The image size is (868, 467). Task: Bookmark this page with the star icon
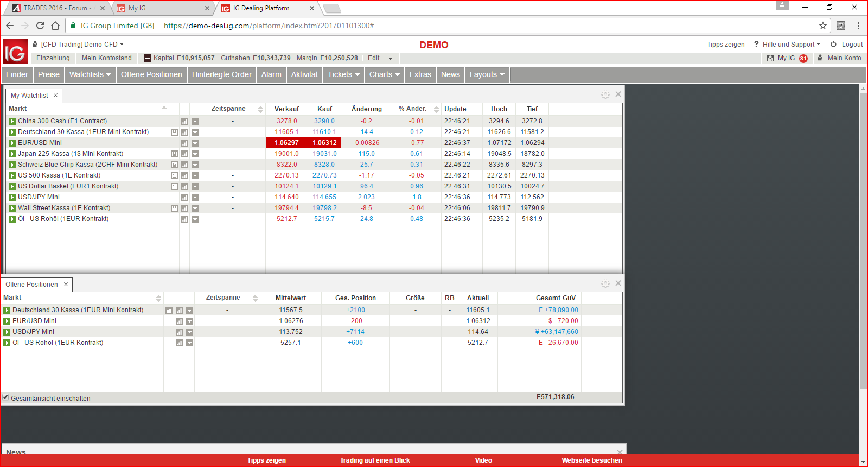pyautogui.click(x=823, y=26)
